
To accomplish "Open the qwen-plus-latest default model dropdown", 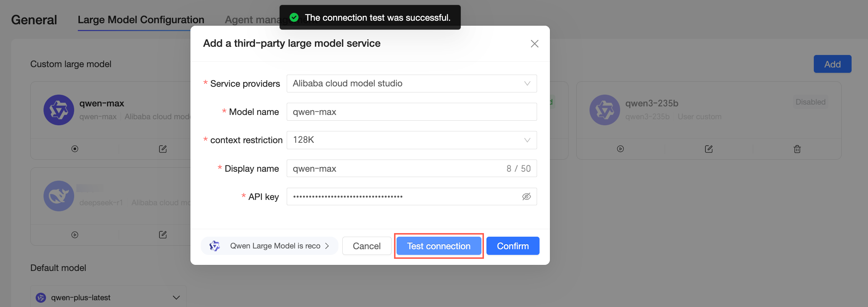I will (x=108, y=297).
